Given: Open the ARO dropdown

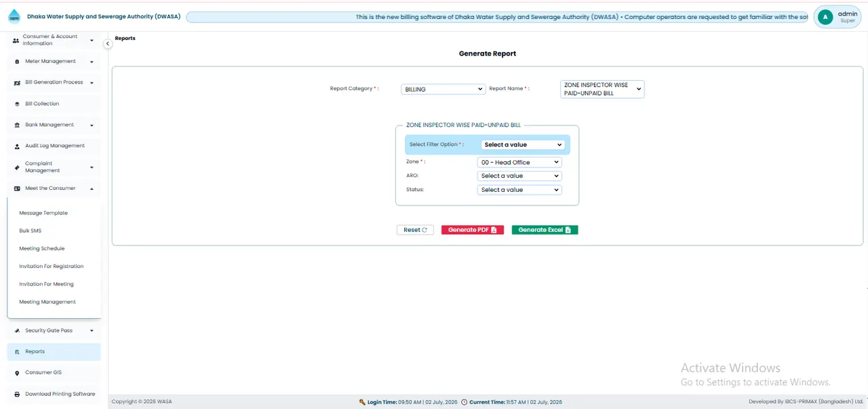Looking at the screenshot, I should pyautogui.click(x=519, y=176).
